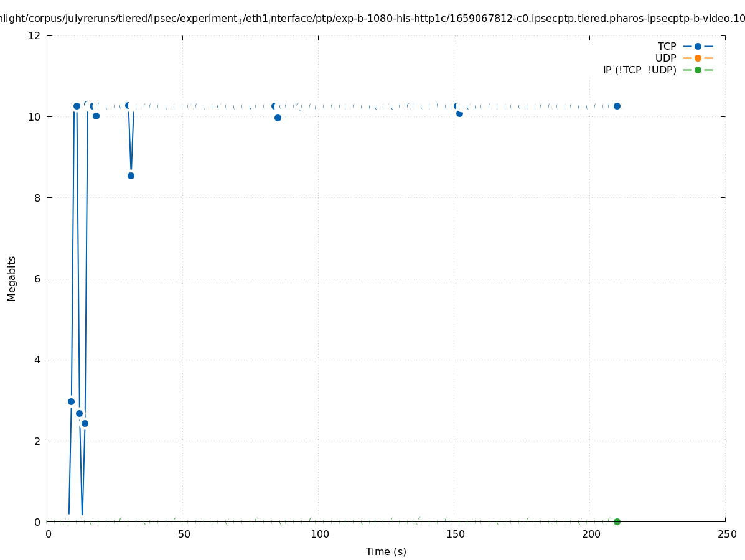This screenshot has height=560, width=745.
Task: Select the TCP legend label text
Action: [x=667, y=46]
